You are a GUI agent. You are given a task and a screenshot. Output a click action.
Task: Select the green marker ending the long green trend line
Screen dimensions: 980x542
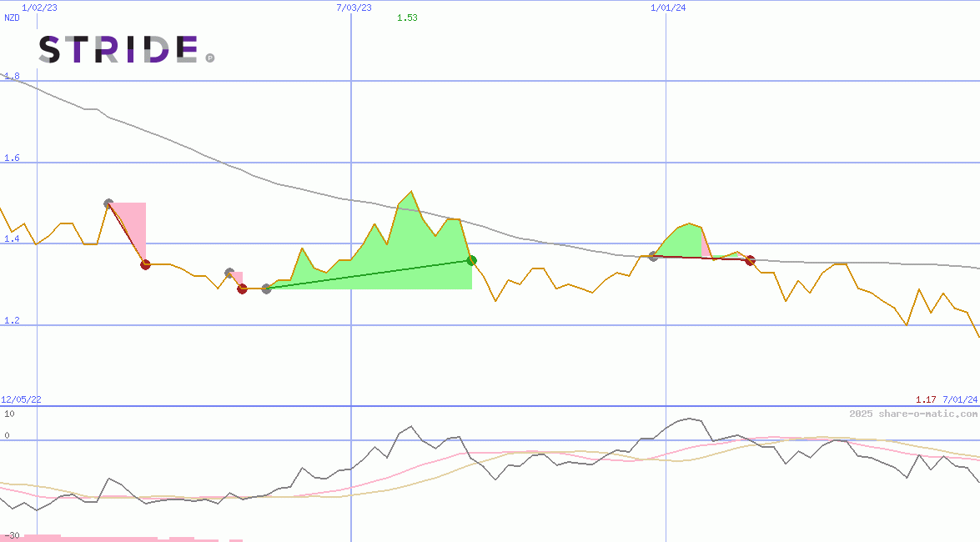click(x=471, y=260)
